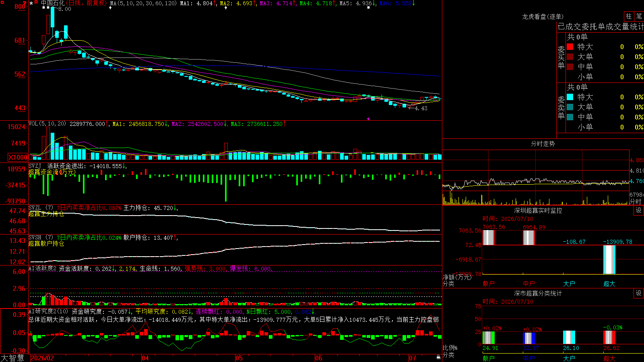The image size is (644, 362).
Task: Toggle the X1000 volume scale box
Action: pyautogui.click(x=18, y=157)
